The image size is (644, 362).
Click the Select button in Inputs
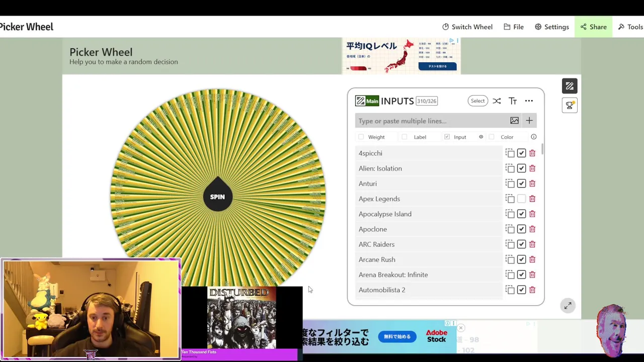[477, 101]
